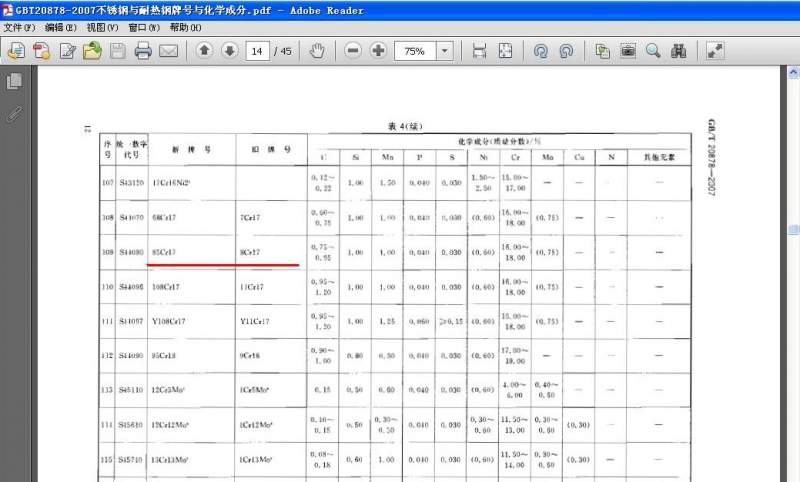
Task: Click the first rotate view icon
Action: [x=540, y=50]
